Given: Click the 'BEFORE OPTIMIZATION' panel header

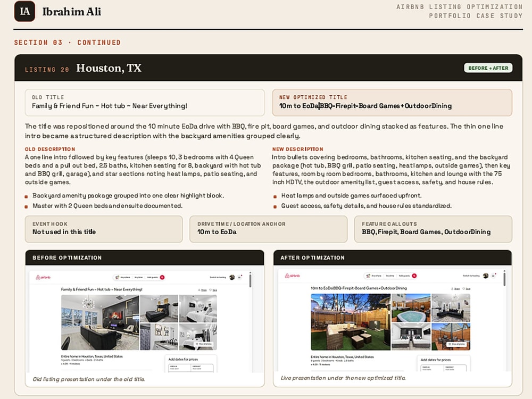Looking at the screenshot, I should pos(145,257).
